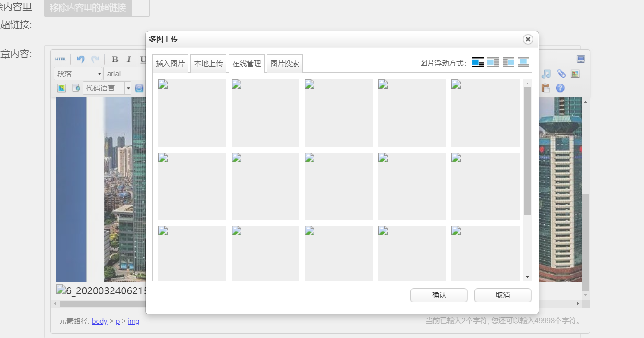644x338 pixels.
Task: Open the 段落 paragraph format dropdown
Action: [x=78, y=74]
